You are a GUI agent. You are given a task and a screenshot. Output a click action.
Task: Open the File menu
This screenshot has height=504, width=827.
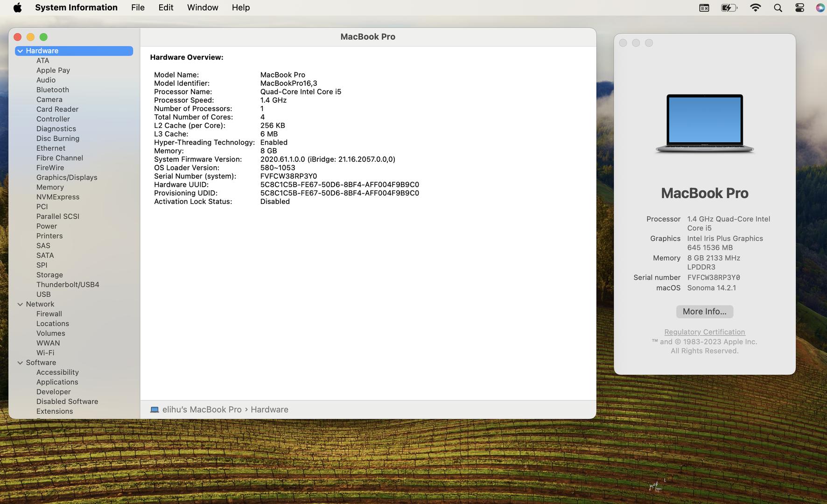point(138,7)
